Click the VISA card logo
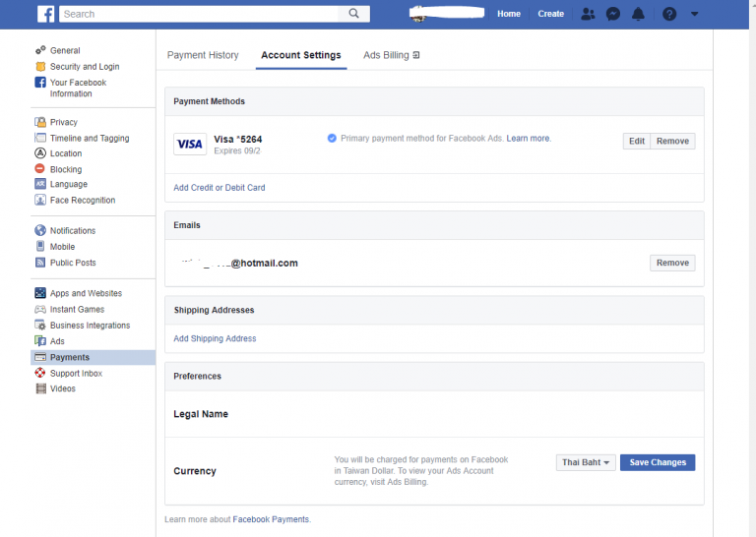This screenshot has width=756, height=537. pyautogui.click(x=190, y=144)
